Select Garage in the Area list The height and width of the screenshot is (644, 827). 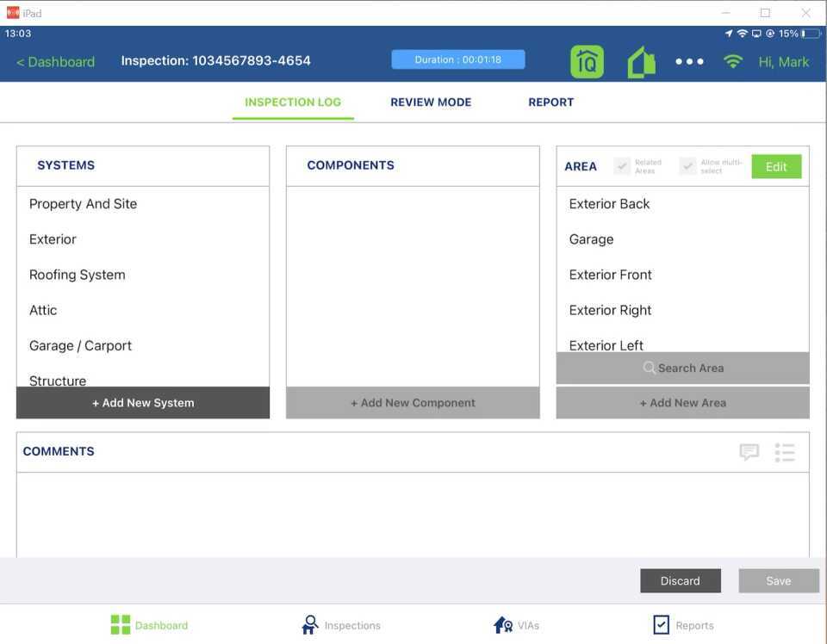pos(591,239)
